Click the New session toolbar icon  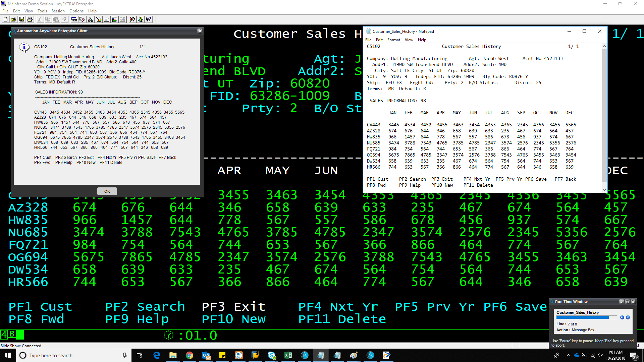tap(5, 19)
